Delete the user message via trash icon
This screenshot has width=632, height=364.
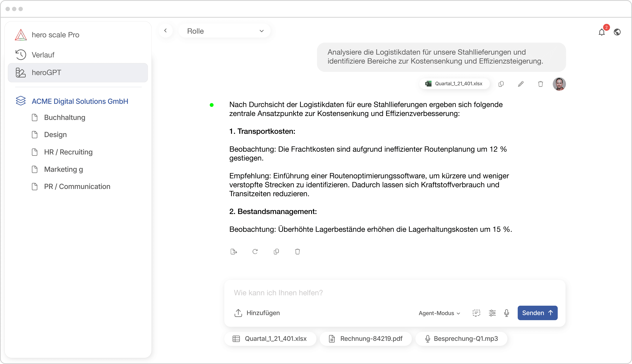click(x=540, y=84)
